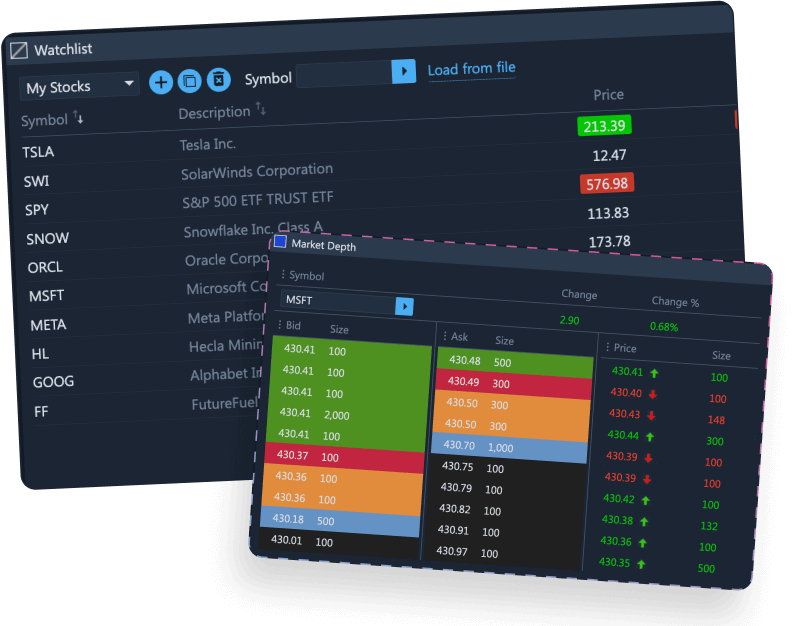Open the My Stocks watchlist dropdown
Image resolution: width=800 pixels, height=626 pixels.
point(79,86)
